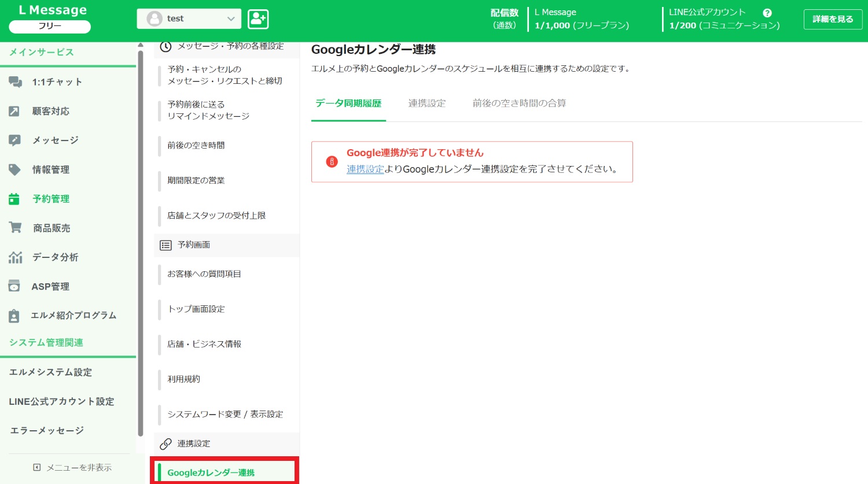
Task: Click the help question mark icon
Action: pyautogui.click(x=767, y=13)
